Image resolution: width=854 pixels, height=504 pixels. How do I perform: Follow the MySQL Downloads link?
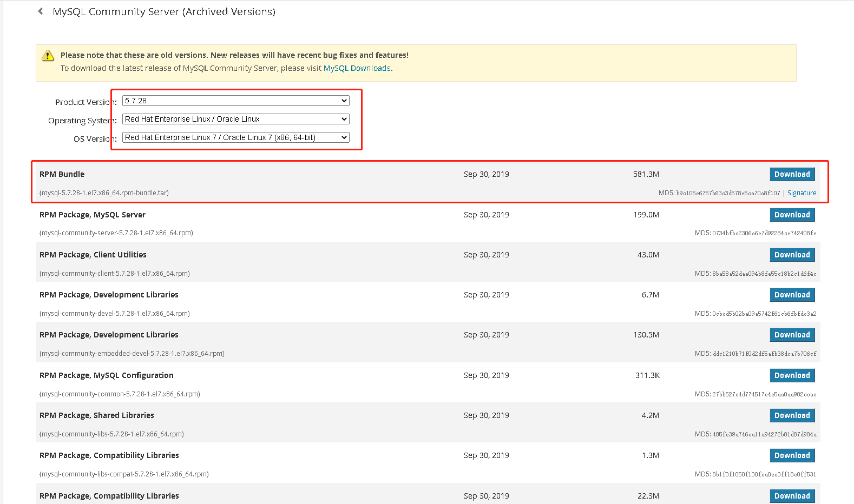click(x=357, y=68)
